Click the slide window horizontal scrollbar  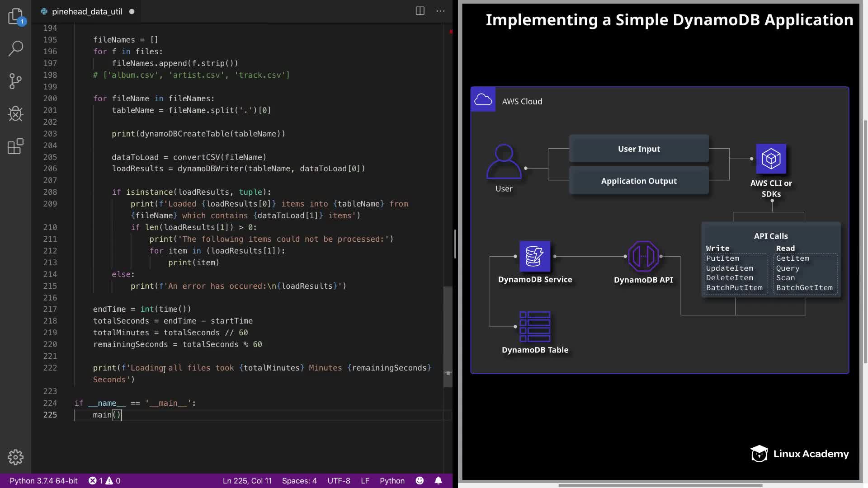tap(660, 485)
